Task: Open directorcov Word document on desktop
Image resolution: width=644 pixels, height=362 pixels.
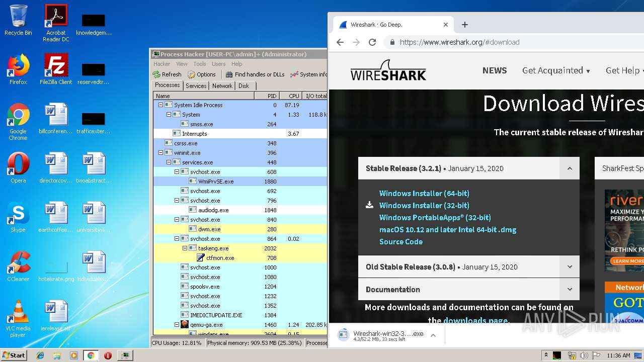Action: (x=56, y=168)
